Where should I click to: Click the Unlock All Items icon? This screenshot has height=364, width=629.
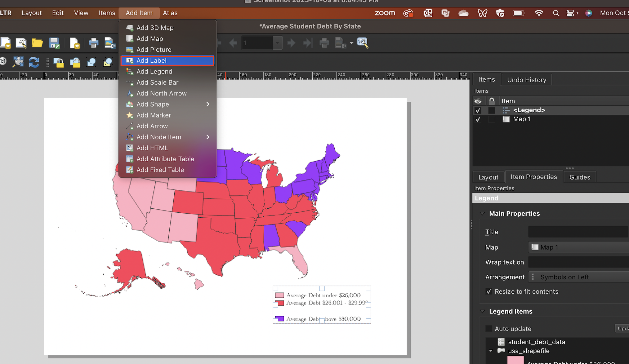coord(75,62)
